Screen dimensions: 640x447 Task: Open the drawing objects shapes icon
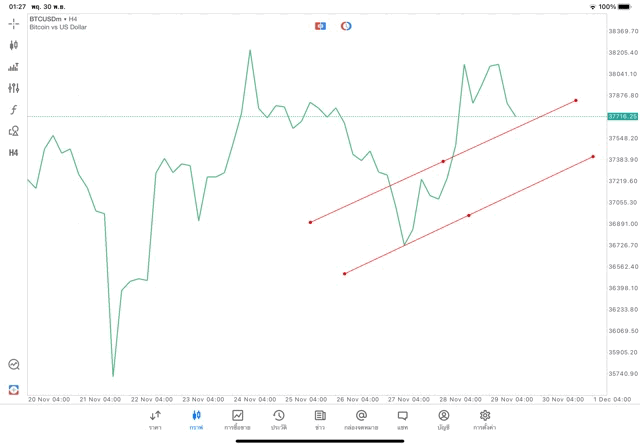pos(14,131)
